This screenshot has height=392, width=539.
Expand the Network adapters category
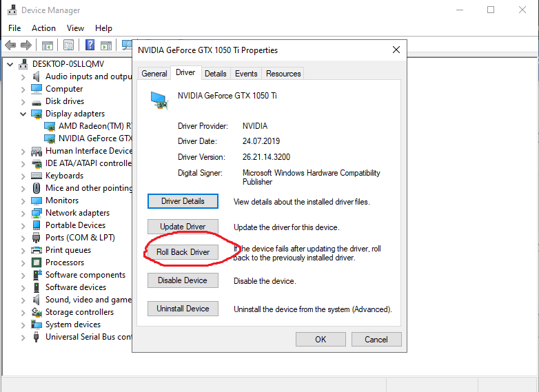pos(23,214)
